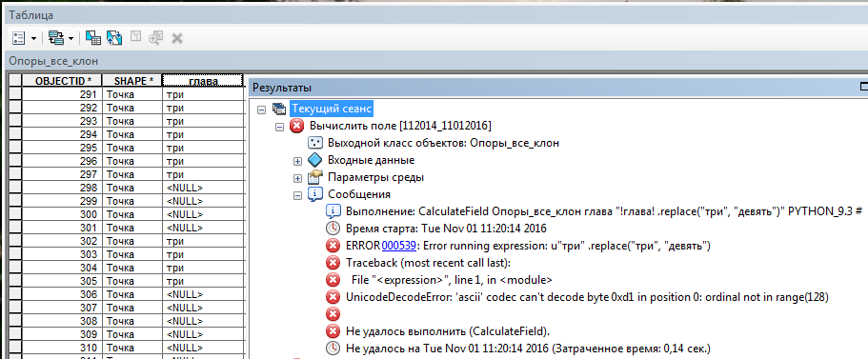This screenshot has height=359, width=868.
Task: Click the Zoom To Selected icon
Action: tap(156, 38)
